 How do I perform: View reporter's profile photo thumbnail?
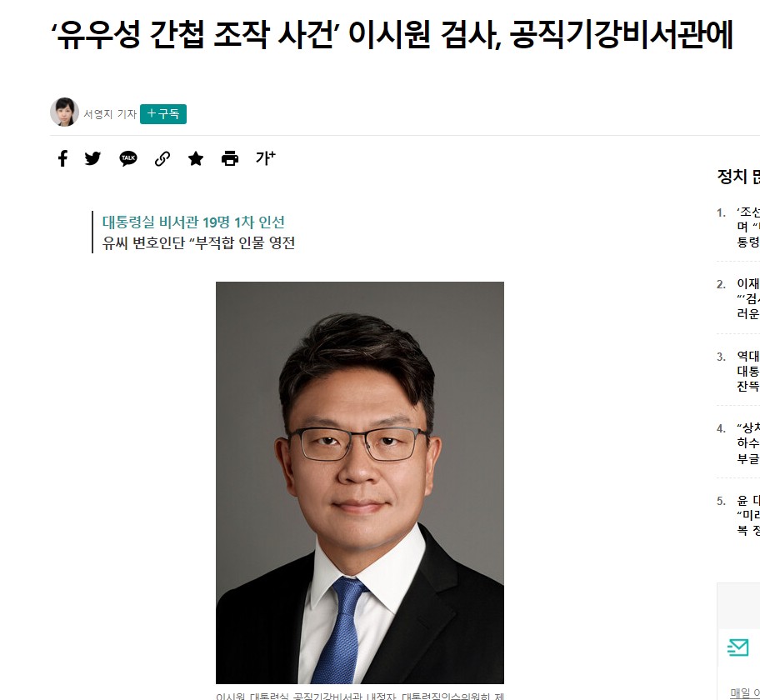(x=64, y=112)
